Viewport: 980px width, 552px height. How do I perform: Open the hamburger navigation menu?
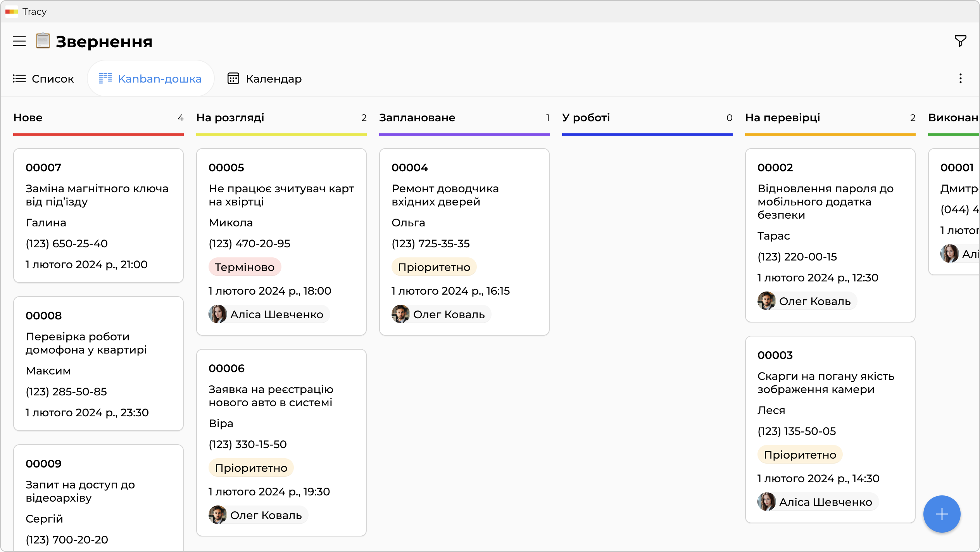click(x=19, y=41)
